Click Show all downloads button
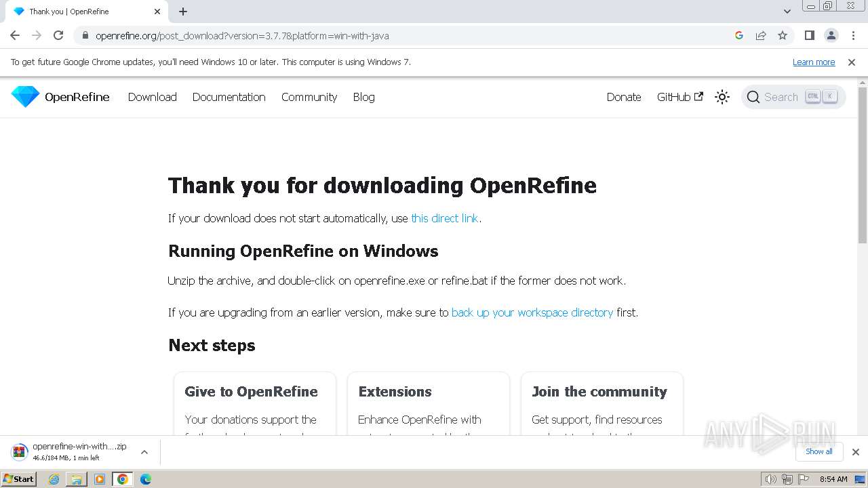Image resolution: width=868 pixels, height=488 pixels. click(818, 451)
